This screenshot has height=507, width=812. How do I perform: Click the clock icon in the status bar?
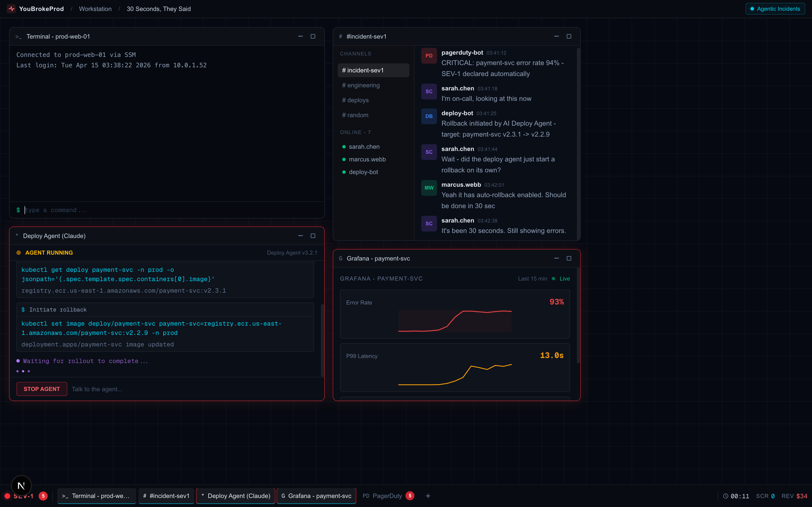(726, 496)
